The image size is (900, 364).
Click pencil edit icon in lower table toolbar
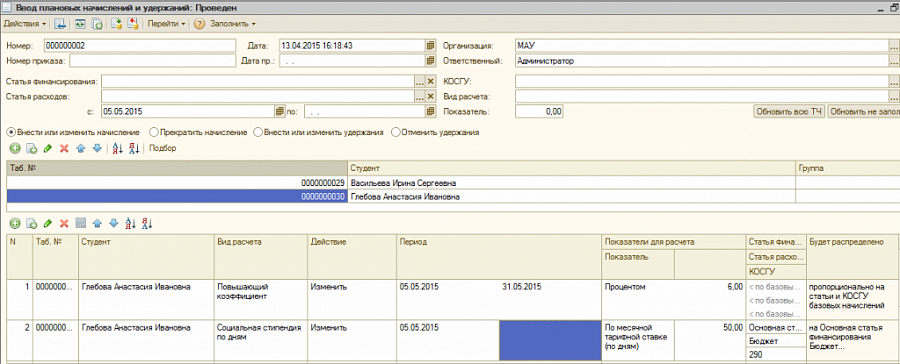48,223
